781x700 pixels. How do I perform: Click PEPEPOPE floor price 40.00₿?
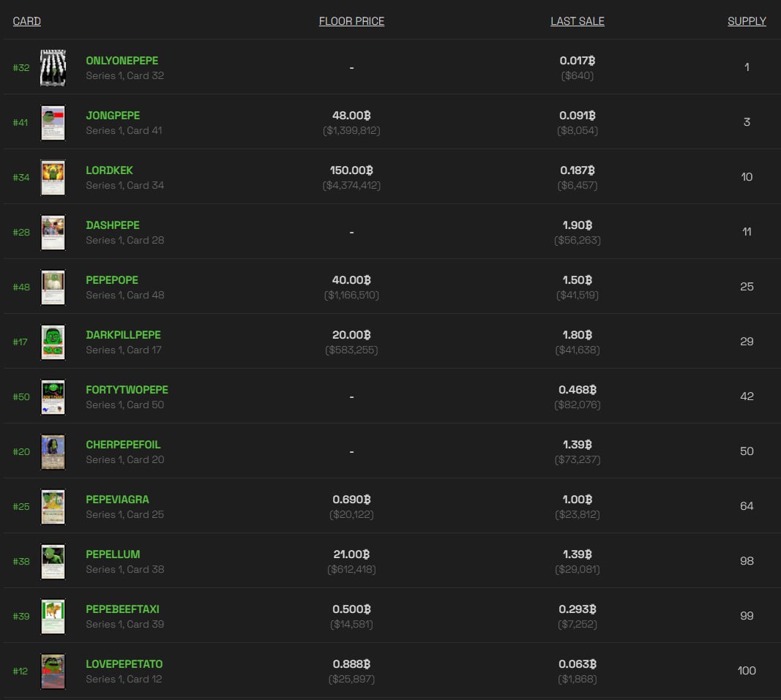pyautogui.click(x=351, y=280)
